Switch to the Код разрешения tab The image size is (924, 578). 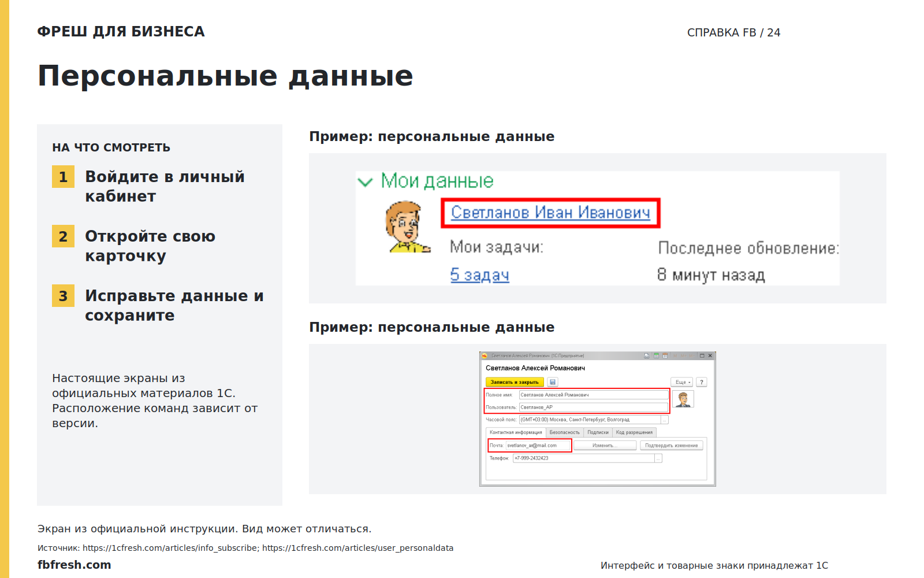[x=634, y=432]
